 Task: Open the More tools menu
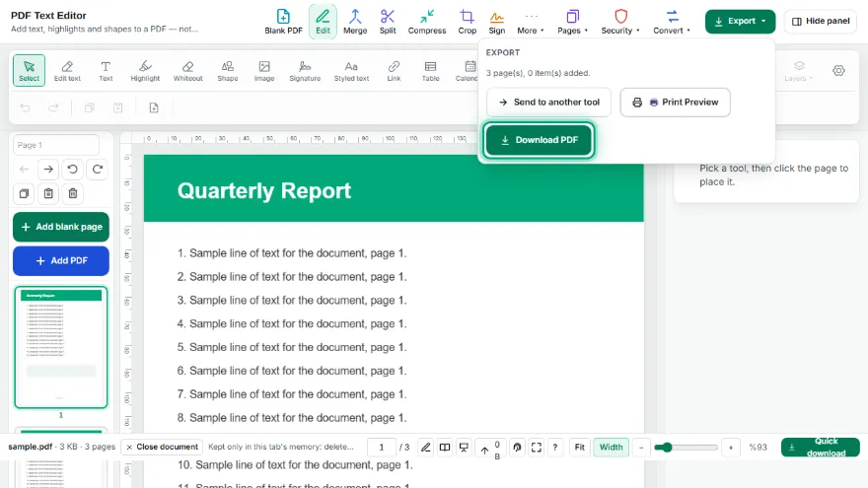pyautogui.click(x=531, y=22)
